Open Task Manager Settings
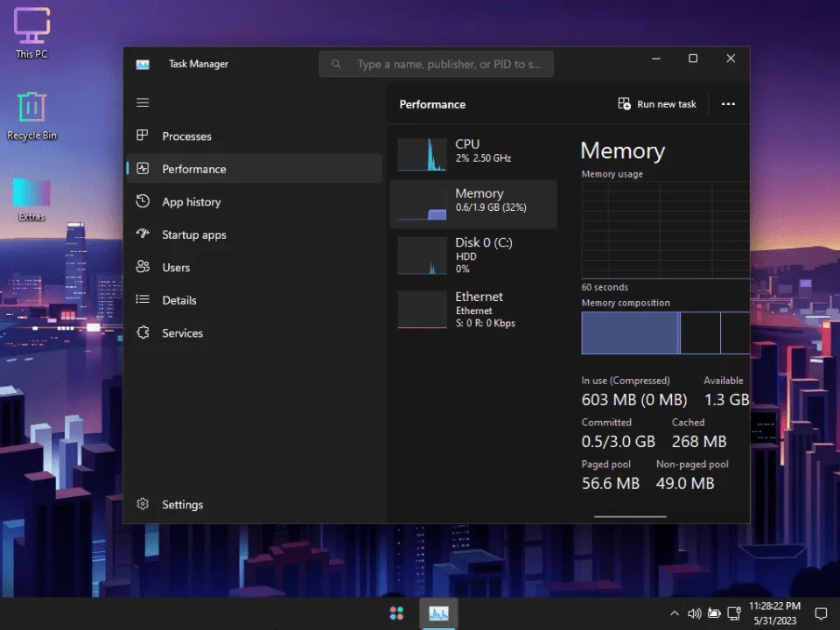 [x=255, y=504]
